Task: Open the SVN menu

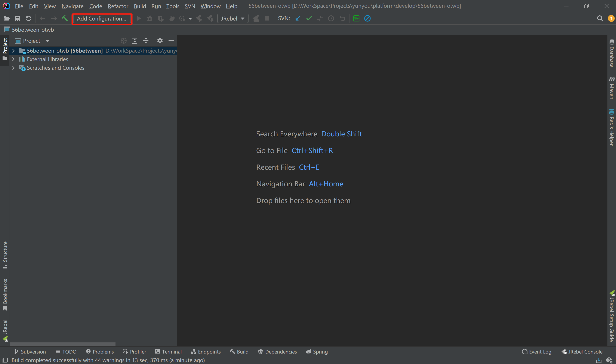Action: (x=190, y=6)
